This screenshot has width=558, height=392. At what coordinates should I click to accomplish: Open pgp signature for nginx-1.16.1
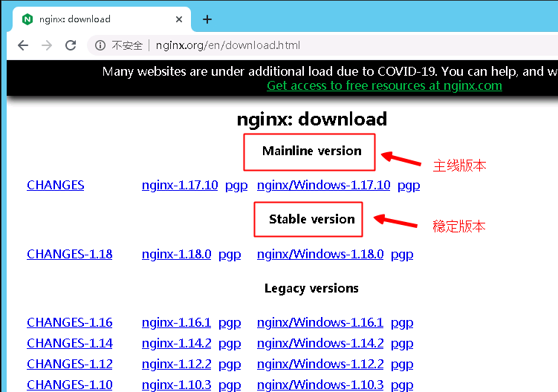(x=230, y=323)
